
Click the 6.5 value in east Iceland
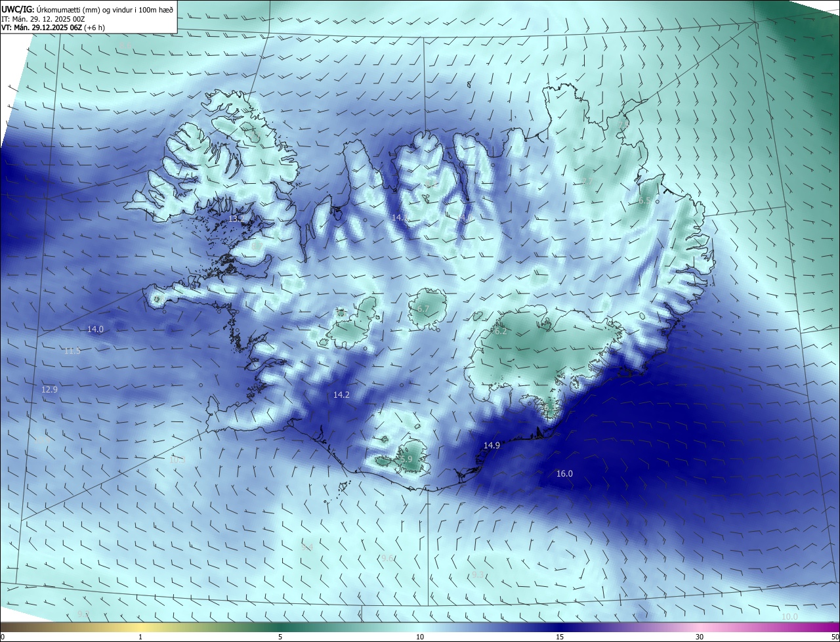point(644,201)
